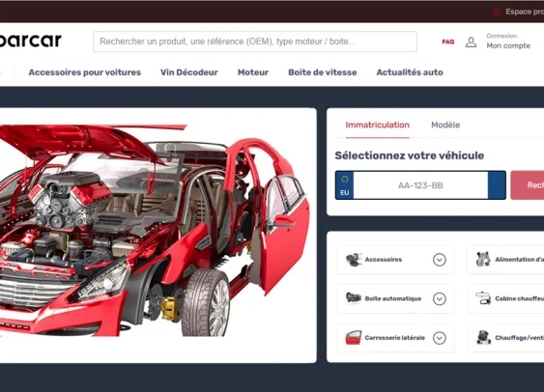
Task: Expand the Accessoires category chevron
Action: tap(440, 260)
